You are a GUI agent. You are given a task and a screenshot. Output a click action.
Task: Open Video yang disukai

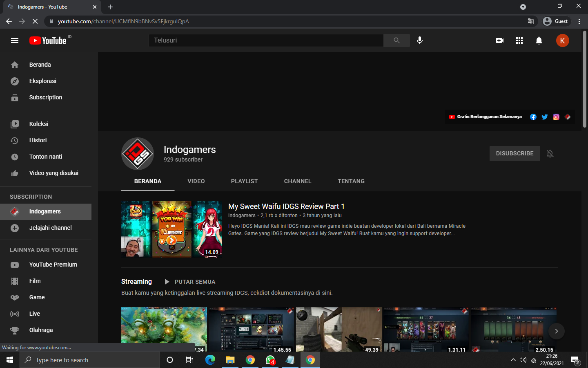pyautogui.click(x=46, y=173)
